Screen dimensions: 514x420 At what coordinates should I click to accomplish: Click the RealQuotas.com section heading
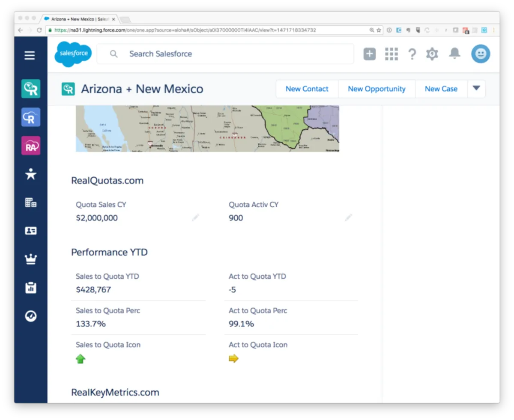click(x=107, y=181)
